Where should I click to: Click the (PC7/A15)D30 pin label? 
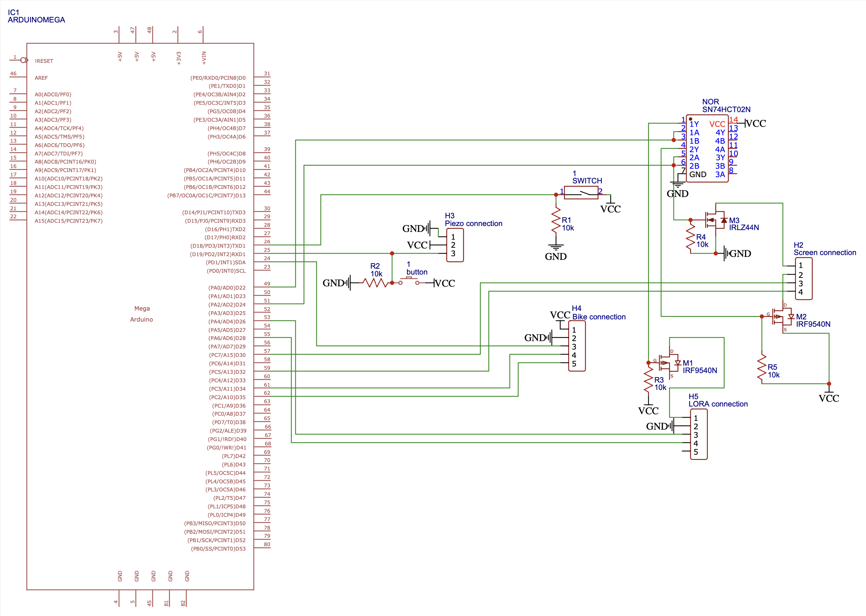[x=227, y=355]
